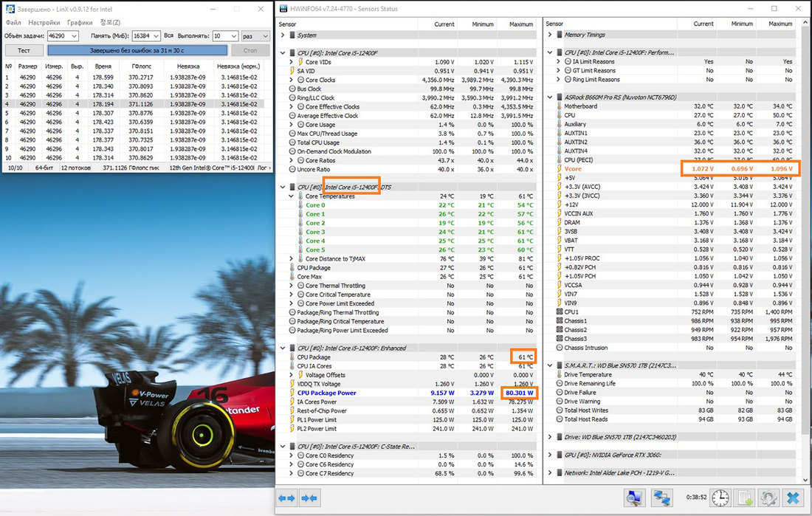
Task: Click the clock reset-timer icon
Action: point(720,498)
